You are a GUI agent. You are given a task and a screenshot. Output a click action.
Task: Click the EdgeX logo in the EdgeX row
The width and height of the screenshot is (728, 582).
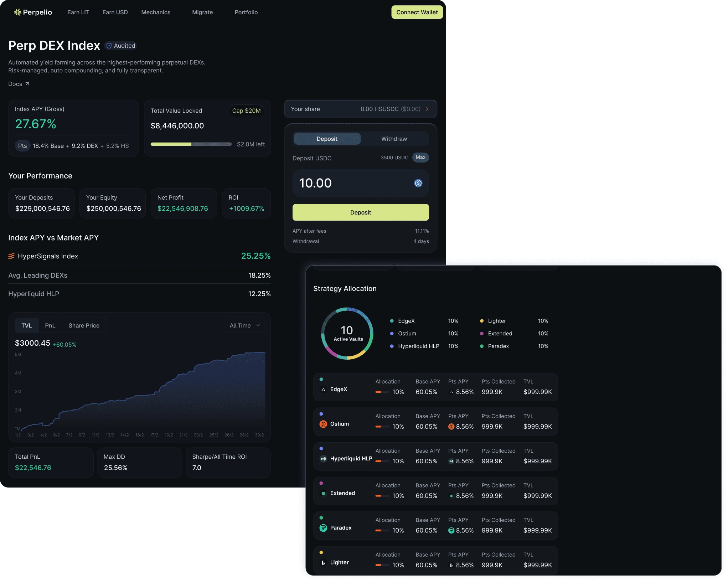323,390
